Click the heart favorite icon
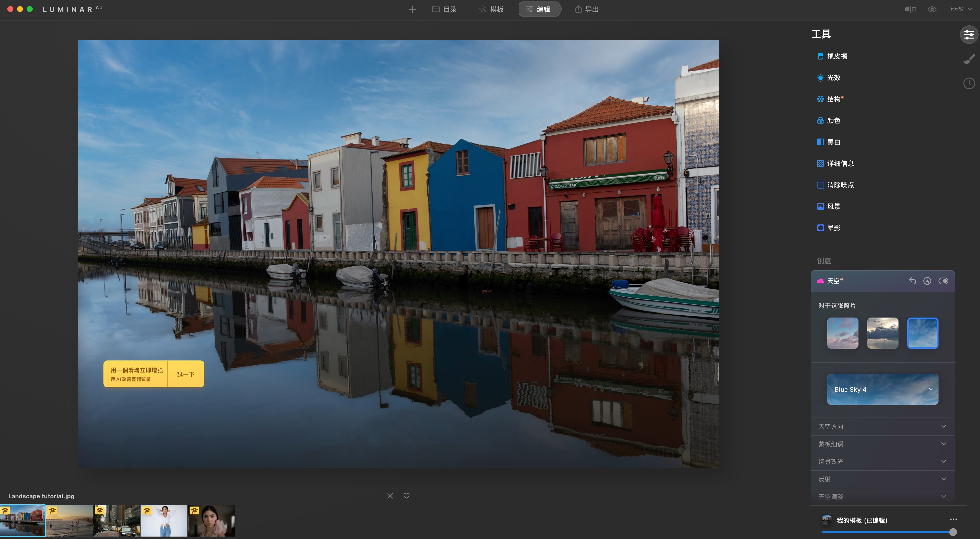 [406, 496]
